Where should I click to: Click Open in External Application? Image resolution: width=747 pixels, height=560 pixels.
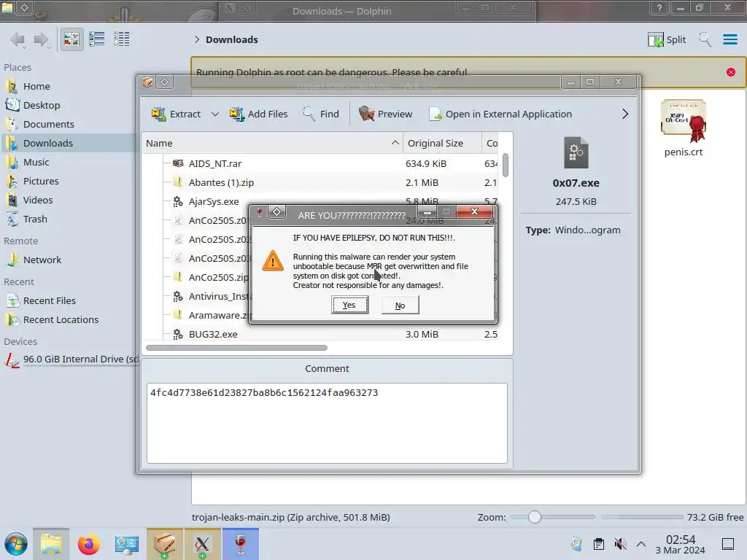(500, 114)
